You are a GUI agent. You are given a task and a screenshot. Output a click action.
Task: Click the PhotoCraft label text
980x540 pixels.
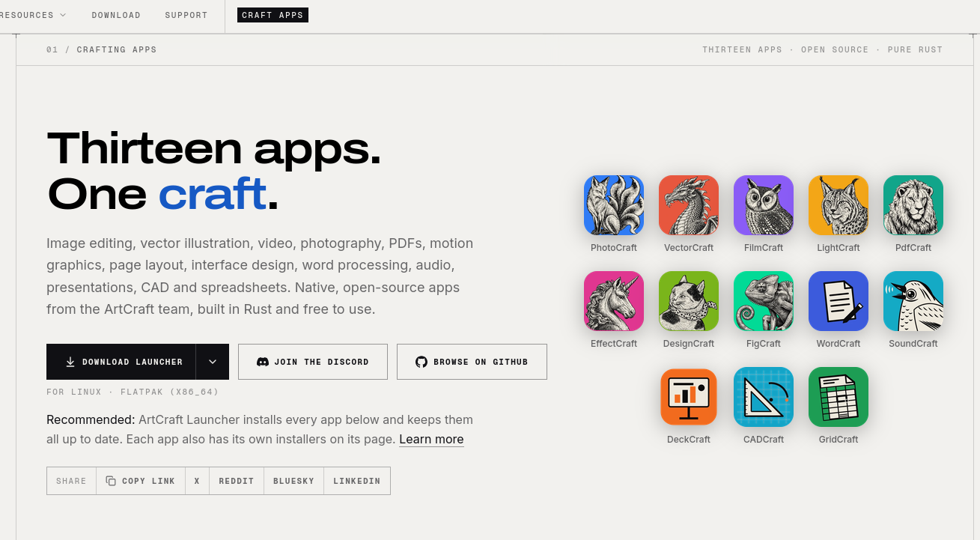614,248
